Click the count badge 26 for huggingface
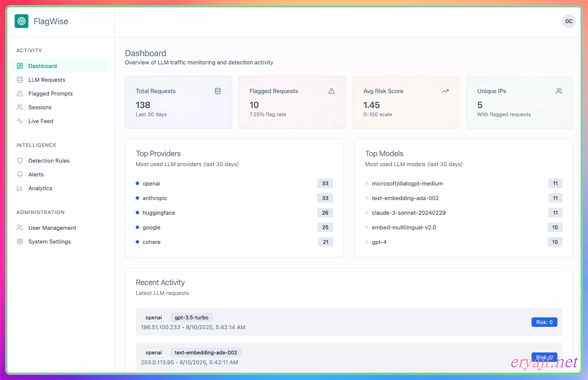 [x=325, y=213]
